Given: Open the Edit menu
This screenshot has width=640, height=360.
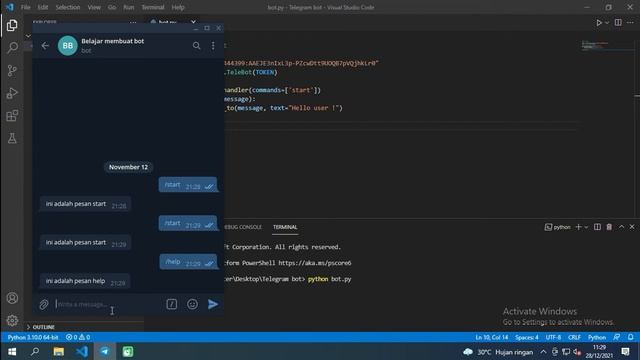Looking at the screenshot, I should pos(42,7).
